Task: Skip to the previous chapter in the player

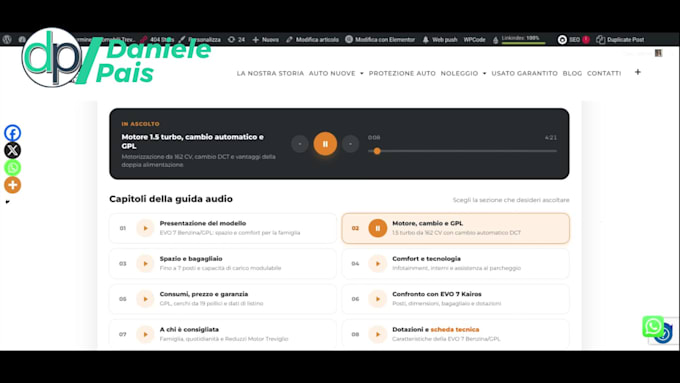Action: (x=300, y=144)
